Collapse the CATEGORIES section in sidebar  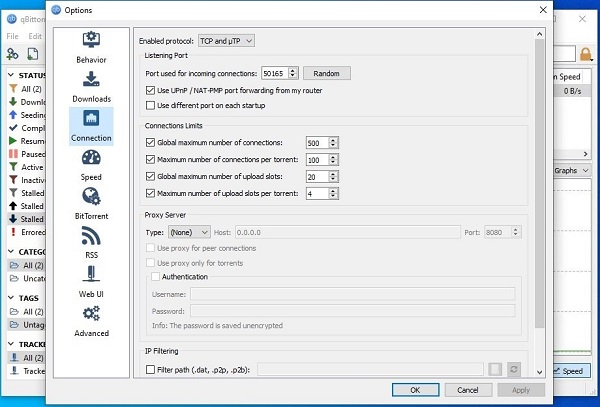coord(11,252)
